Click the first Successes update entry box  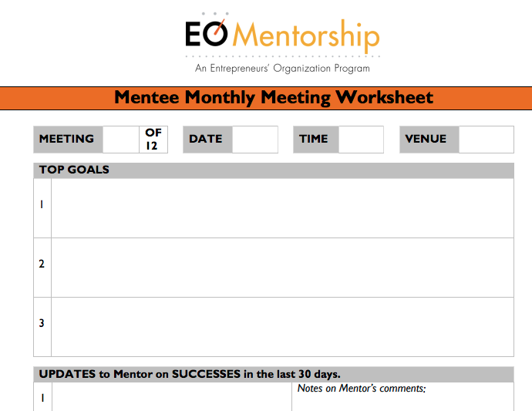(x=172, y=397)
